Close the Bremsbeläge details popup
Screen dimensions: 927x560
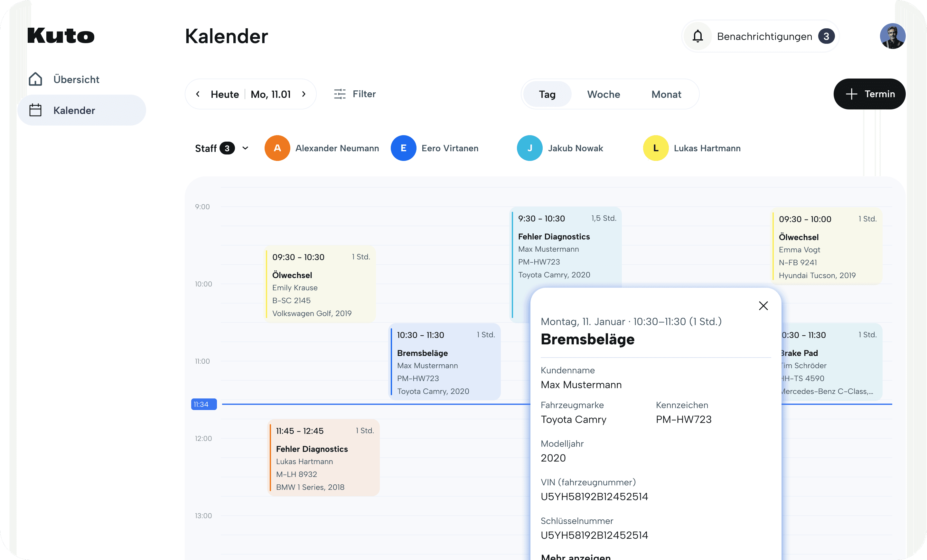point(763,306)
